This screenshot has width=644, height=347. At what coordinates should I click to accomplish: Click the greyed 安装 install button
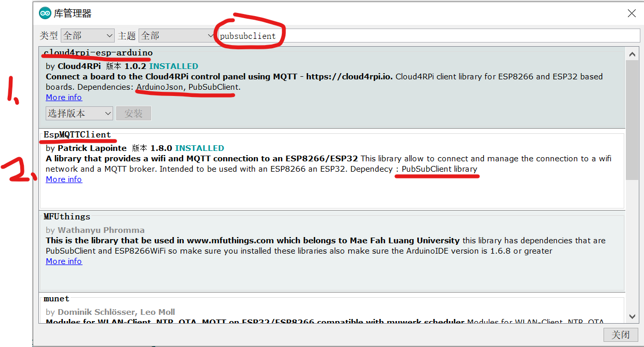click(x=133, y=113)
